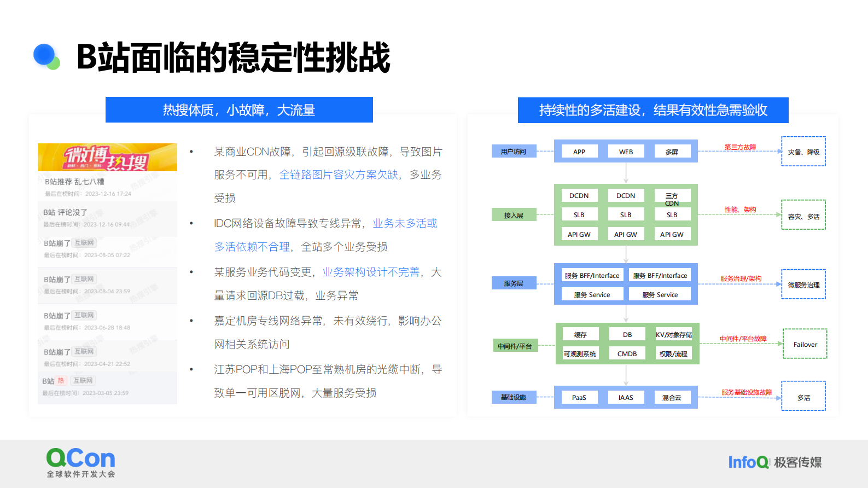Click the dashed 多活 box at bottom right
Image resolution: width=868 pixels, height=488 pixels.
[803, 396]
